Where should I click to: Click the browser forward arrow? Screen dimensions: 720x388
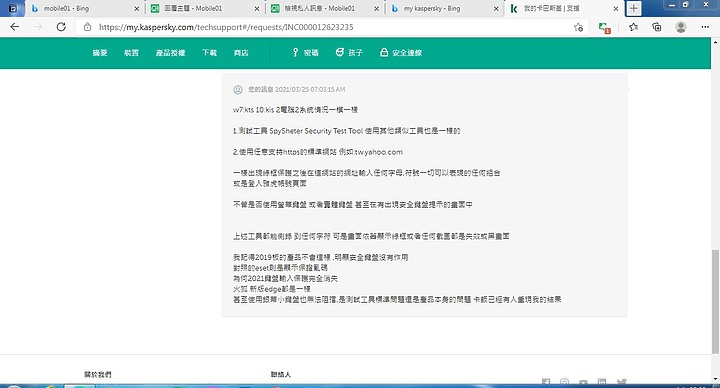click(38, 27)
